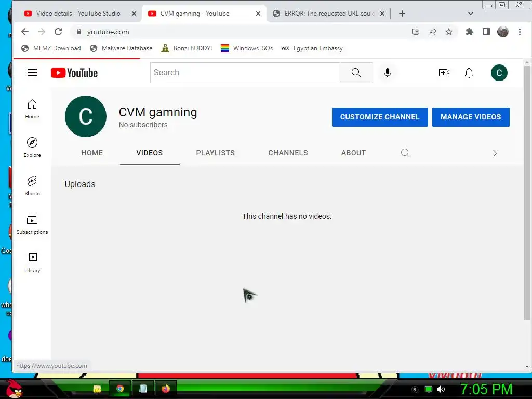Open the CHANNELS tab

tap(288, 153)
